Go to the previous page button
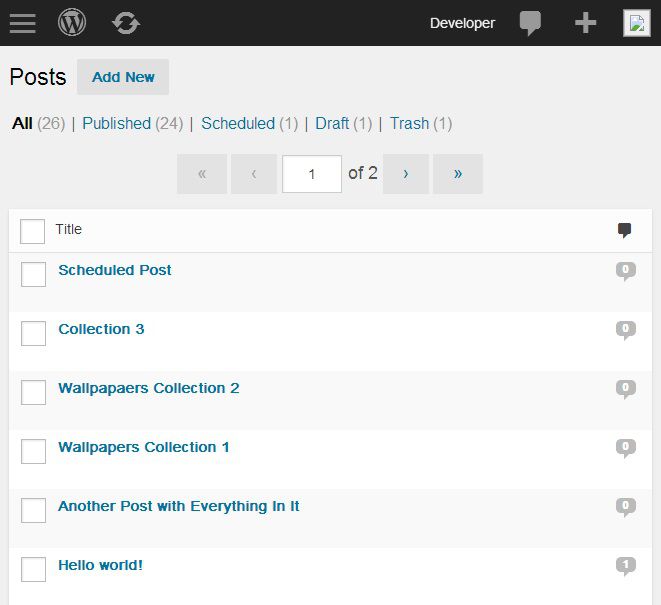Screen dimensions: 661x605 tap(254, 174)
